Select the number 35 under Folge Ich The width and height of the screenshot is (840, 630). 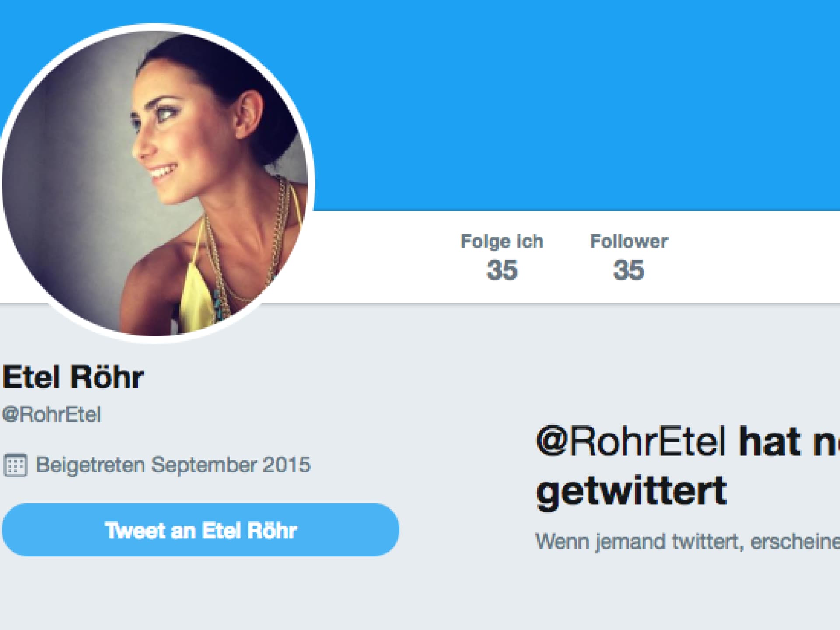tap(502, 270)
